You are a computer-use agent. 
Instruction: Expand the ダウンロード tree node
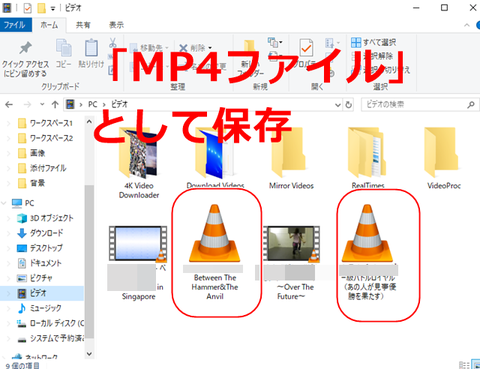(x=9, y=233)
